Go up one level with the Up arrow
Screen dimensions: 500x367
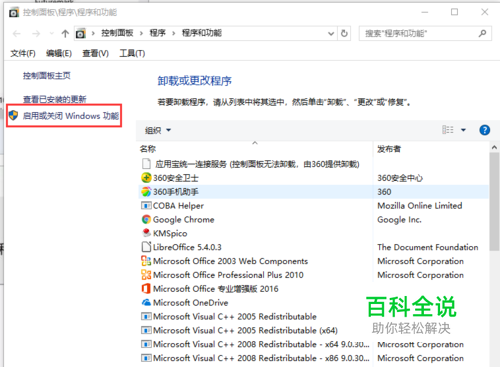65,33
